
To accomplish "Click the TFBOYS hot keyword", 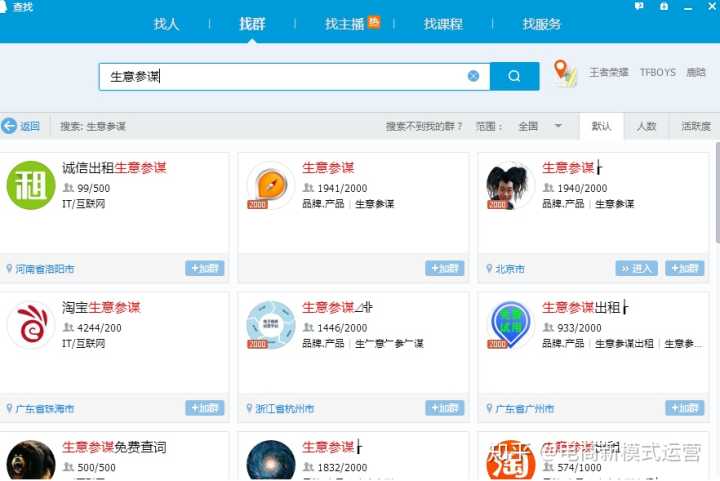I will [x=658, y=73].
